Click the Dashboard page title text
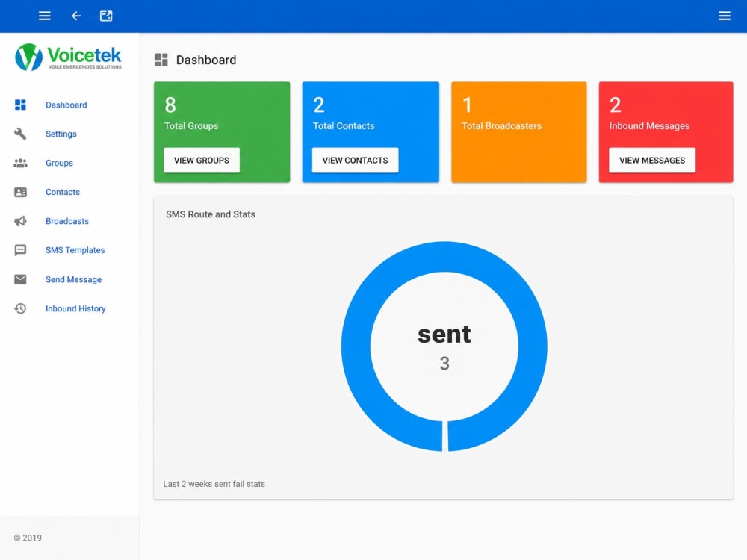 click(x=206, y=60)
